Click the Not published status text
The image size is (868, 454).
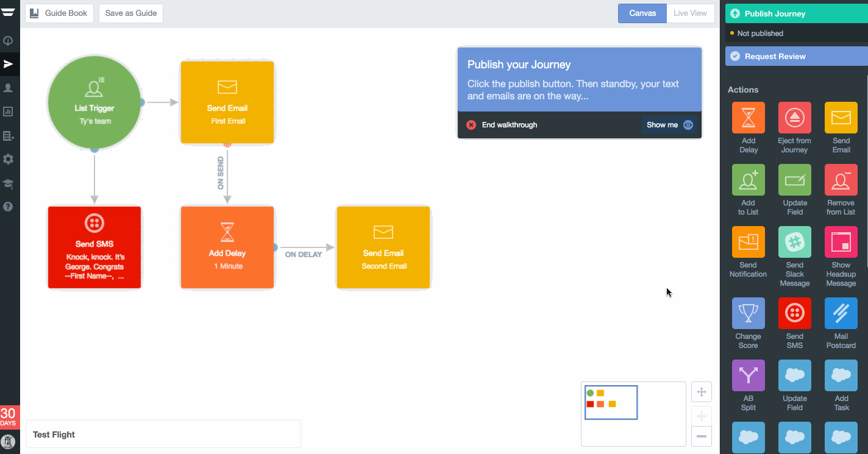click(760, 34)
